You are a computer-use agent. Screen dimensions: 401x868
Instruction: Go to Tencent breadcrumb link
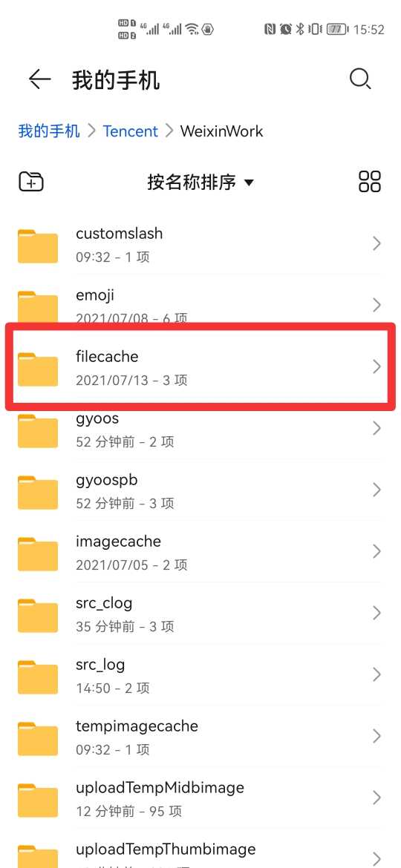point(130,131)
